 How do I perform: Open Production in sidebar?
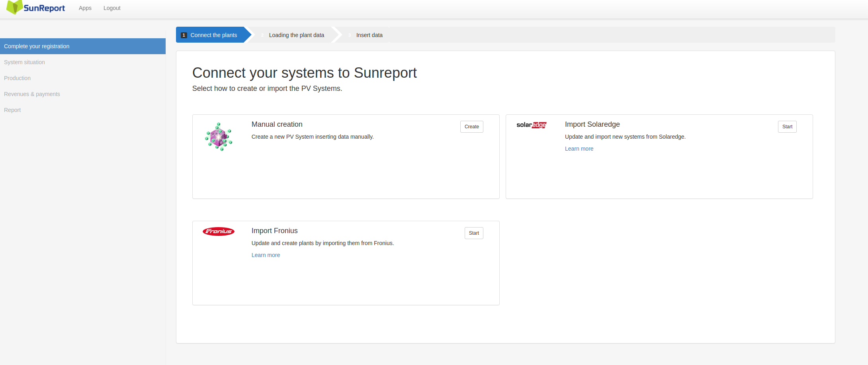[83, 78]
